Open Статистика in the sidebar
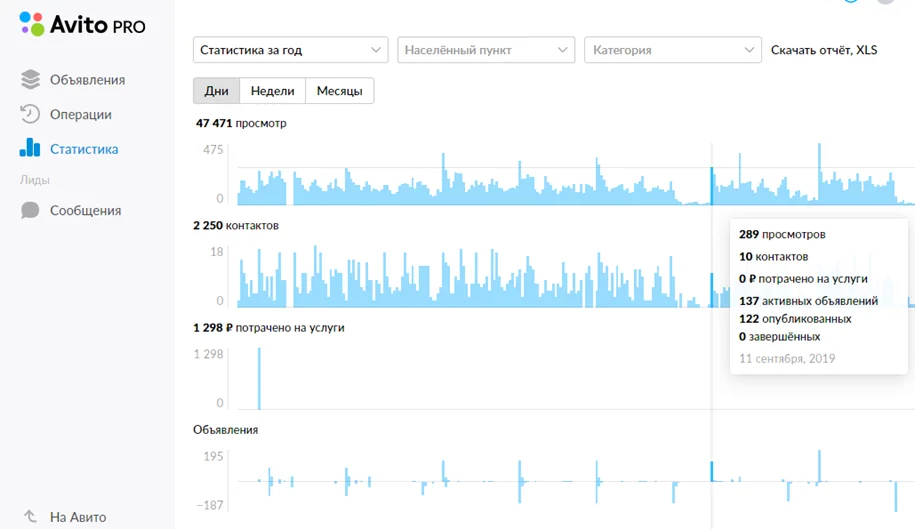915x529 pixels. [x=84, y=149]
